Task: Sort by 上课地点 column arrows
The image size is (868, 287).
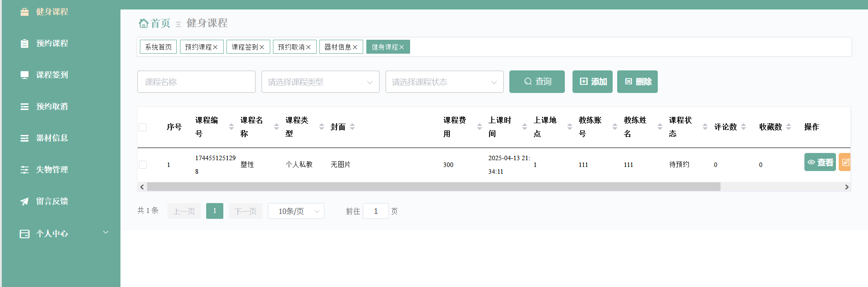Action: coord(570,127)
